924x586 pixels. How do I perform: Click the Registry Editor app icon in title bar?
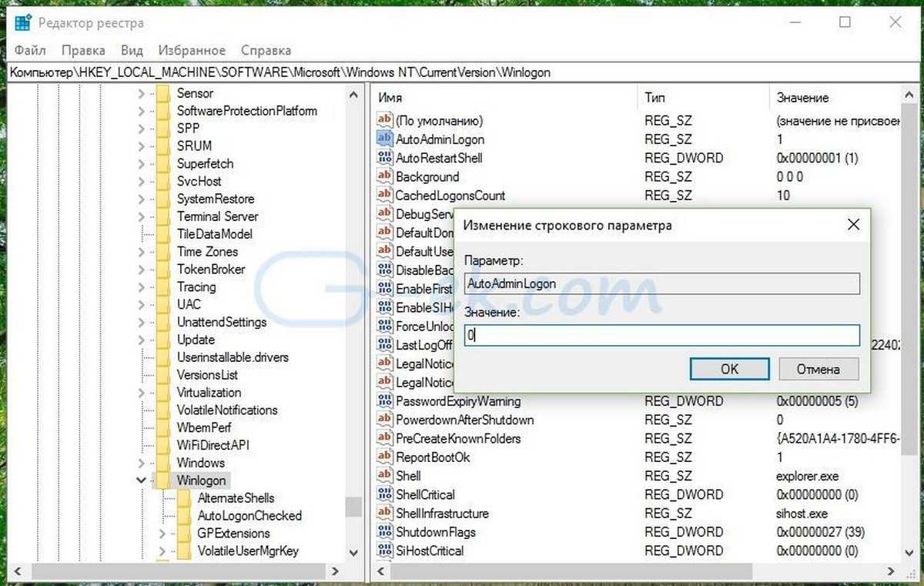tap(23, 23)
